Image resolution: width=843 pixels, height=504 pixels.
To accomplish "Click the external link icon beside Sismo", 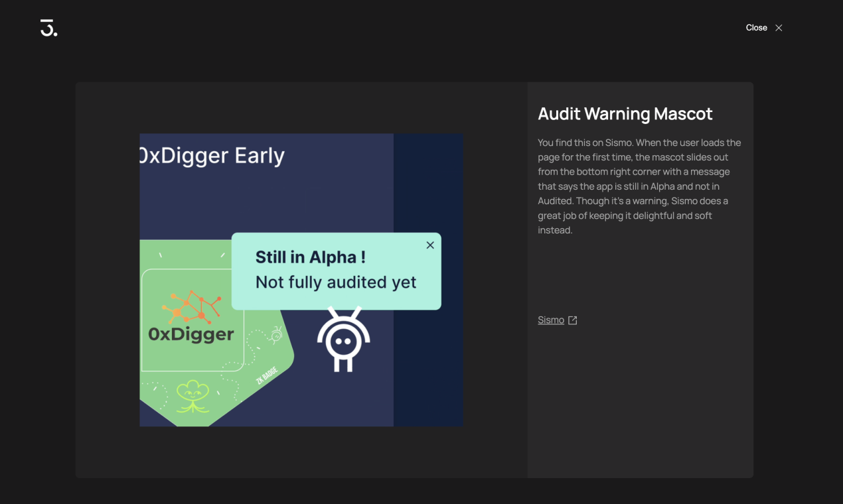I will click(x=572, y=320).
